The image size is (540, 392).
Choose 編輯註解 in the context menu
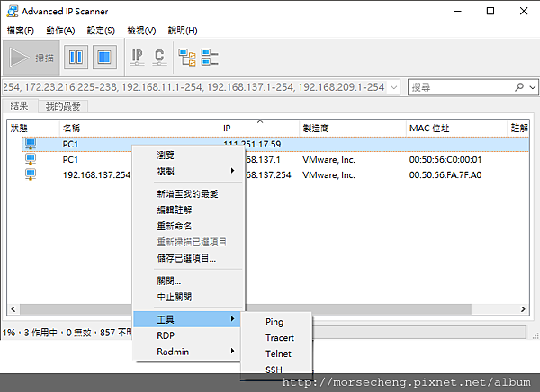point(188,209)
